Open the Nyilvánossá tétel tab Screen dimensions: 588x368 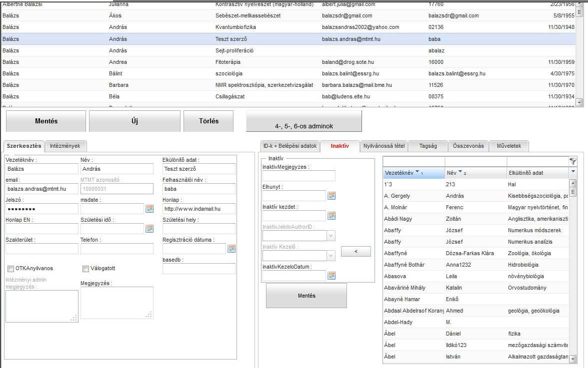coord(384,146)
